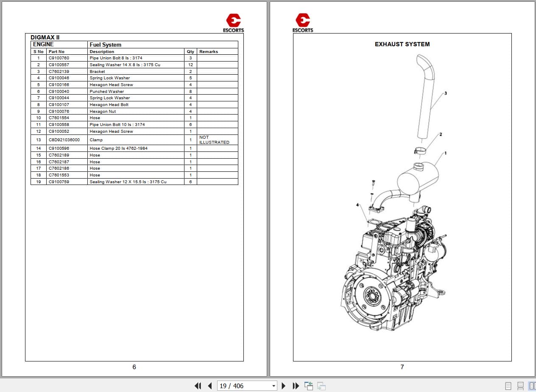Viewport: 536px width, 392px height.
Task: Switch to continuous page view mode
Action: point(520,386)
